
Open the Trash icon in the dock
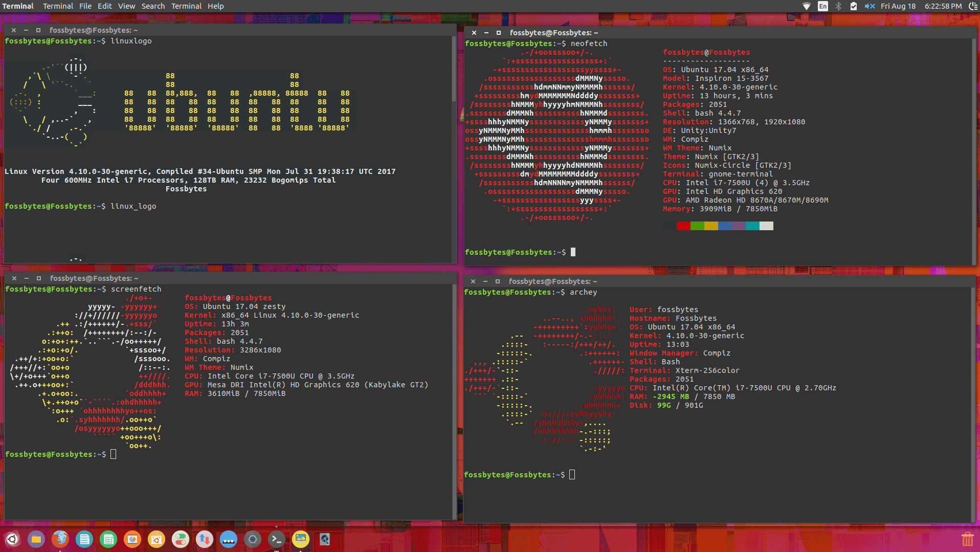click(x=967, y=539)
